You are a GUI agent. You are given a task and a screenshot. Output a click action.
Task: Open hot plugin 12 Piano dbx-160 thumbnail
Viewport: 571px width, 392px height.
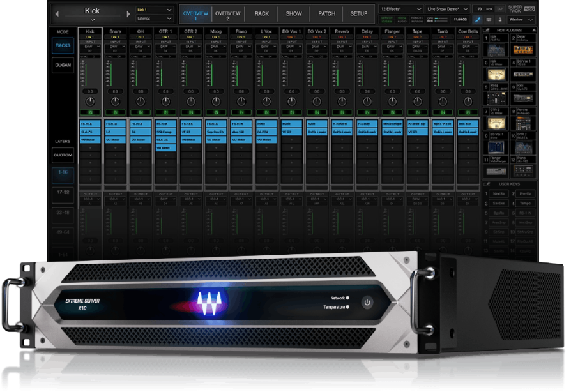pyautogui.click(x=523, y=170)
